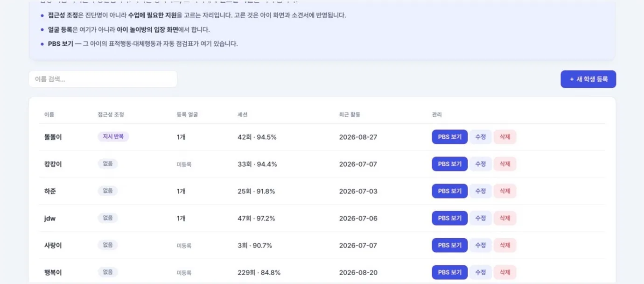644x284 pixels.
Task: Delete 캉캉이 using the 삭제 button
Action: click(505, 164)
